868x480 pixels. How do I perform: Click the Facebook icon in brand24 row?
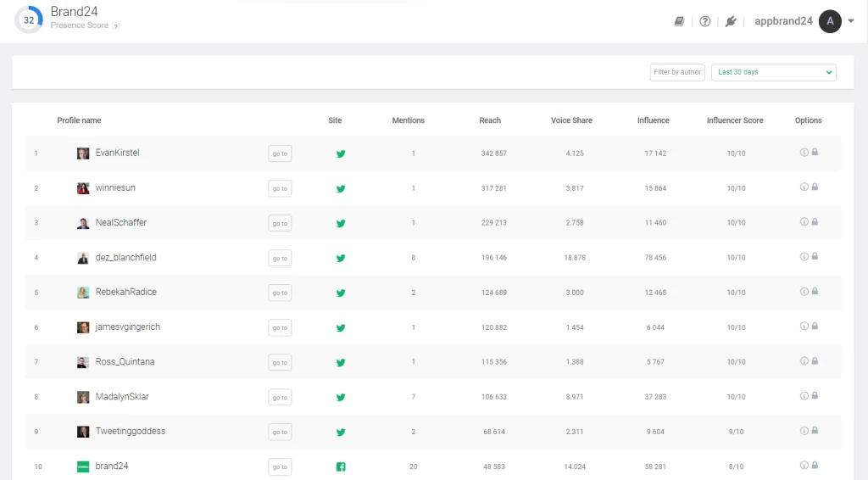tap(341, 466)
